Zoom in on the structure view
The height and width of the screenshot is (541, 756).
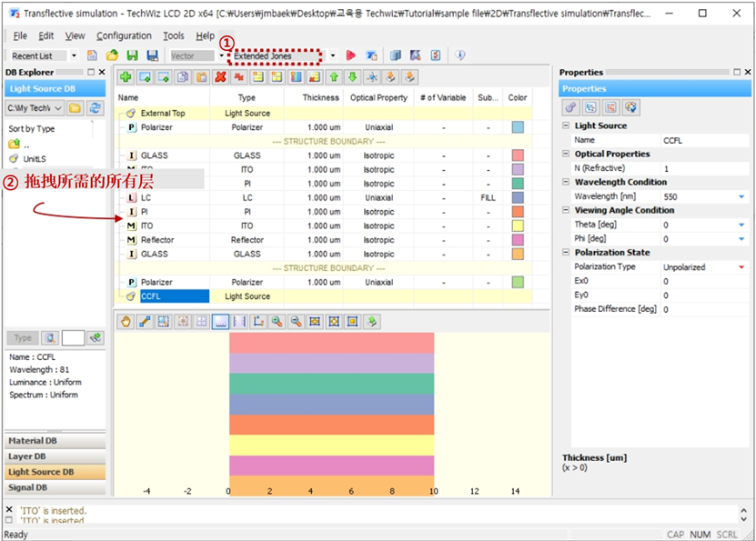[277, 321]
